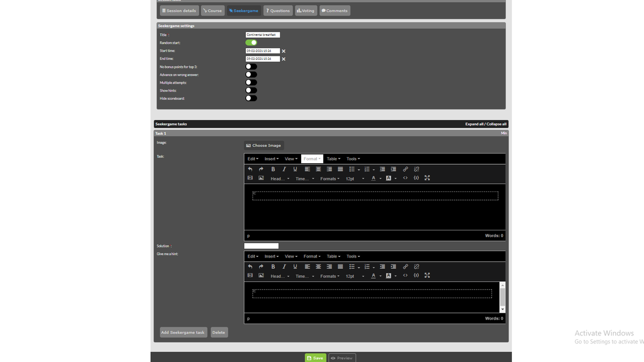Image resolution: width=644 pixels, height=362 pixels.
Task: Open font size 12pt dropdown in Task editor
Action: coord(355,179)
